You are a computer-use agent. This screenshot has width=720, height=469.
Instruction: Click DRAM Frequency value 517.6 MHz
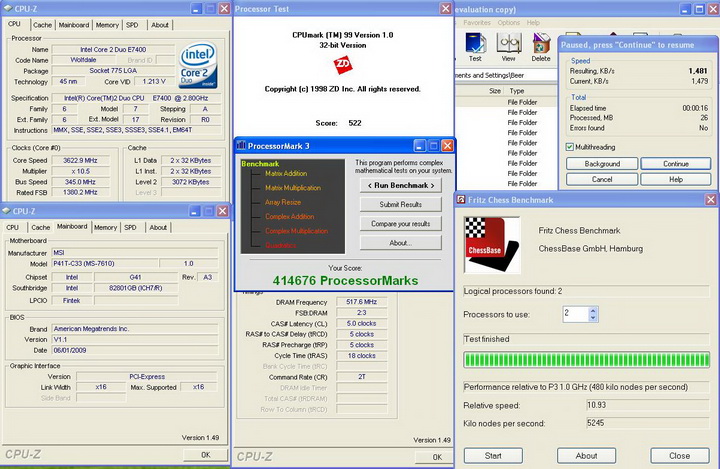(x=362, y=302)
